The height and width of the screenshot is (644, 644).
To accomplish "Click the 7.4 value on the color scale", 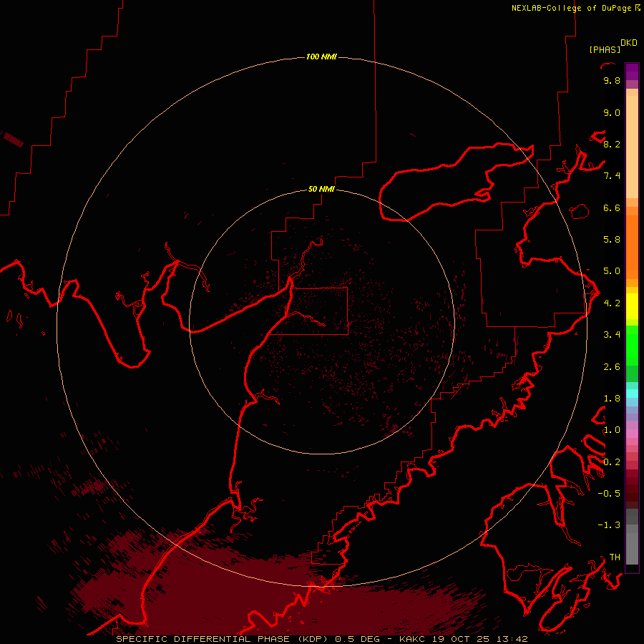I will coord(612,176).
